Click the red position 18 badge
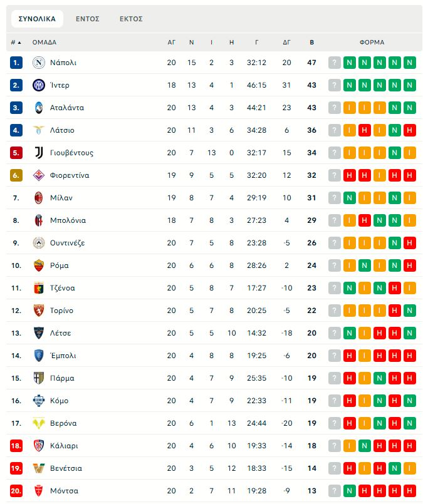 click(16, 446)
